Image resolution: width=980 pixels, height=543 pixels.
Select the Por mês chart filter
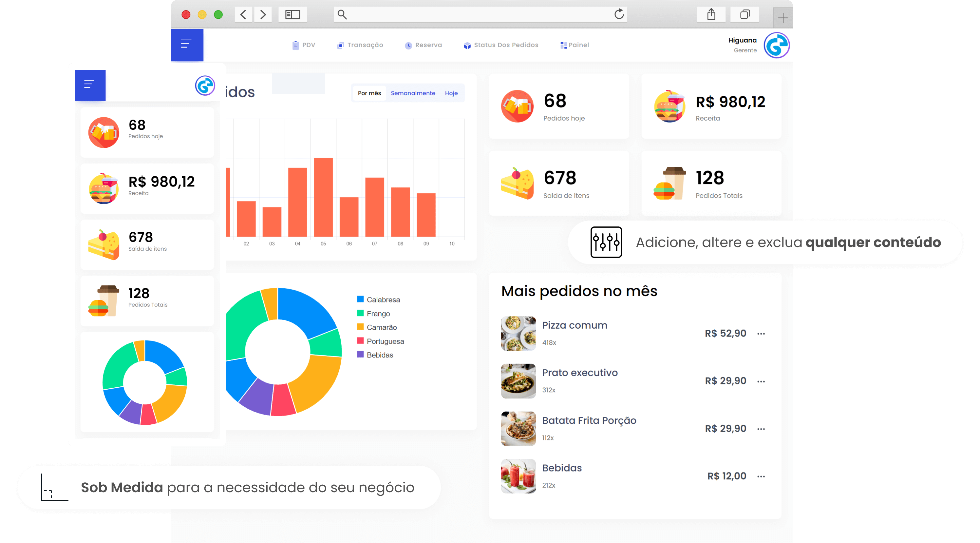(x=369, y=93)
